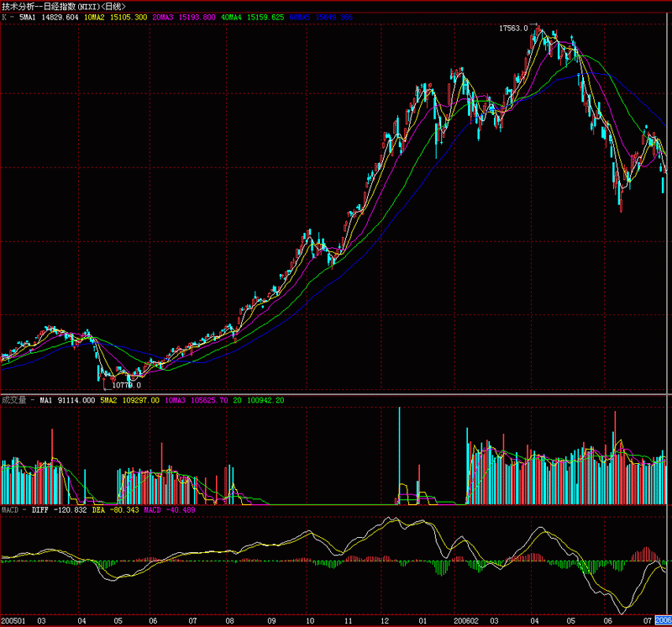This screenshot has width=672, height=627.
Task: Click the month 09 marker on time axis
Action: 272,620
